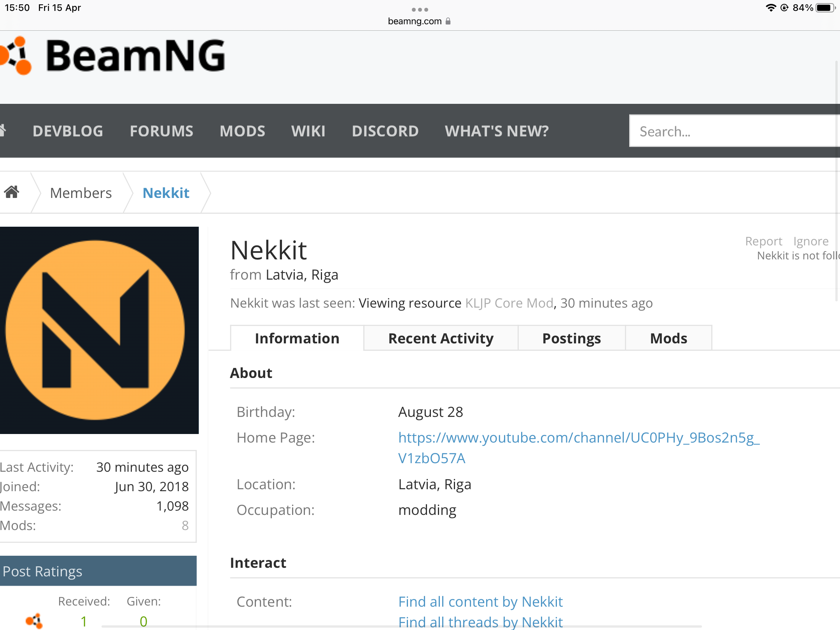This screenshot has width=840, height=630.
Task: Open the KLJP Core Mod resource link
Action: tap(509, 303)
